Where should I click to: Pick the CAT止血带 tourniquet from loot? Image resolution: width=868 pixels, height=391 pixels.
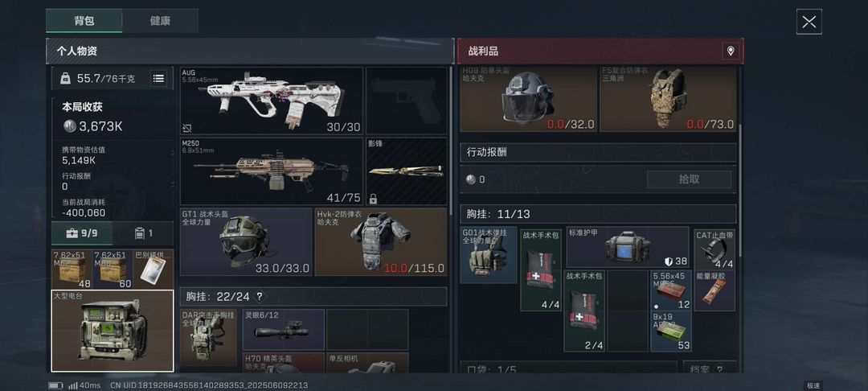point(714,249)
